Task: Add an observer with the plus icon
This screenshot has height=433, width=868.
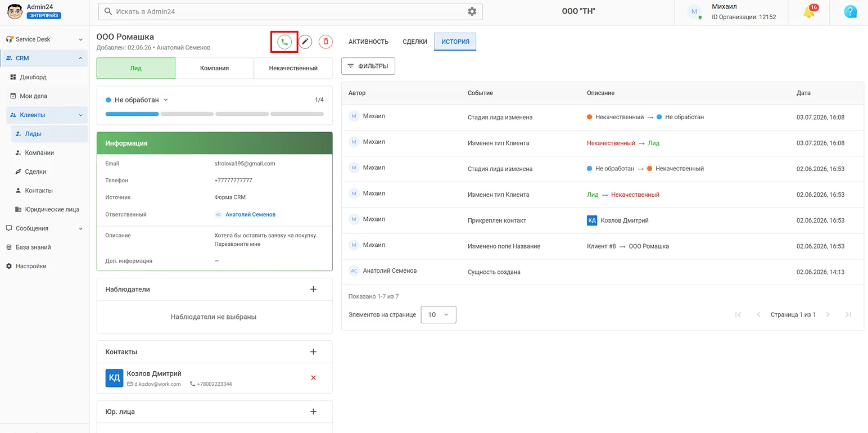Action: [314, 289]
